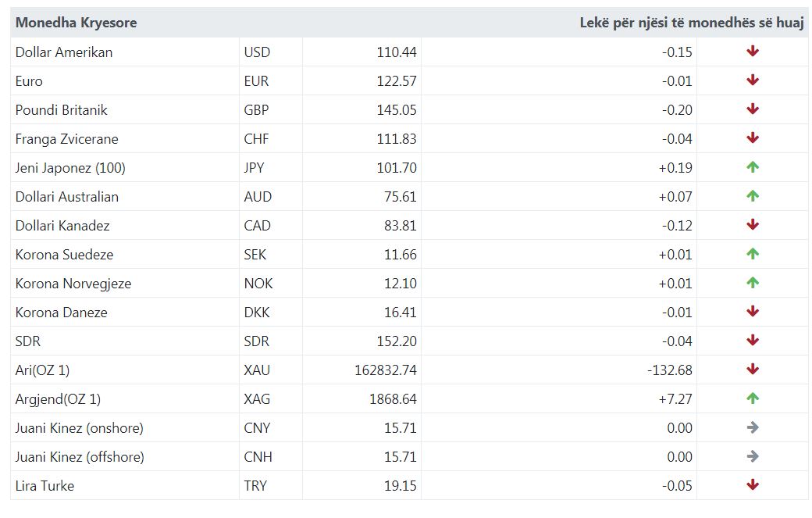Click the Lekë për njësi header text
Image resolution: width=812 pixels, height=518 pixels.
[691, 23]
